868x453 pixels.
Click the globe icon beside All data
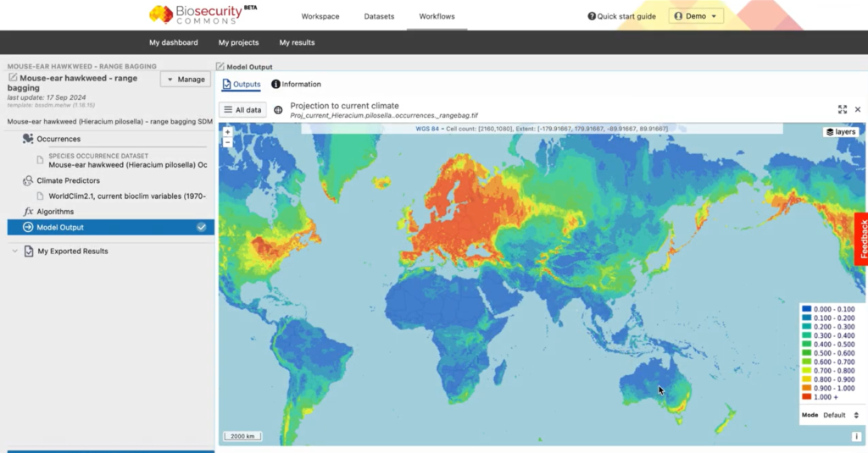278,110
